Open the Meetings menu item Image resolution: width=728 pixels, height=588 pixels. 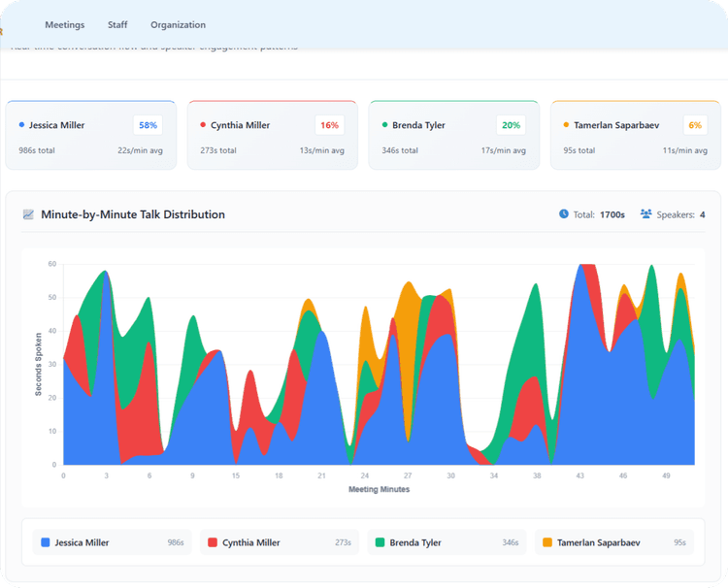65,25
